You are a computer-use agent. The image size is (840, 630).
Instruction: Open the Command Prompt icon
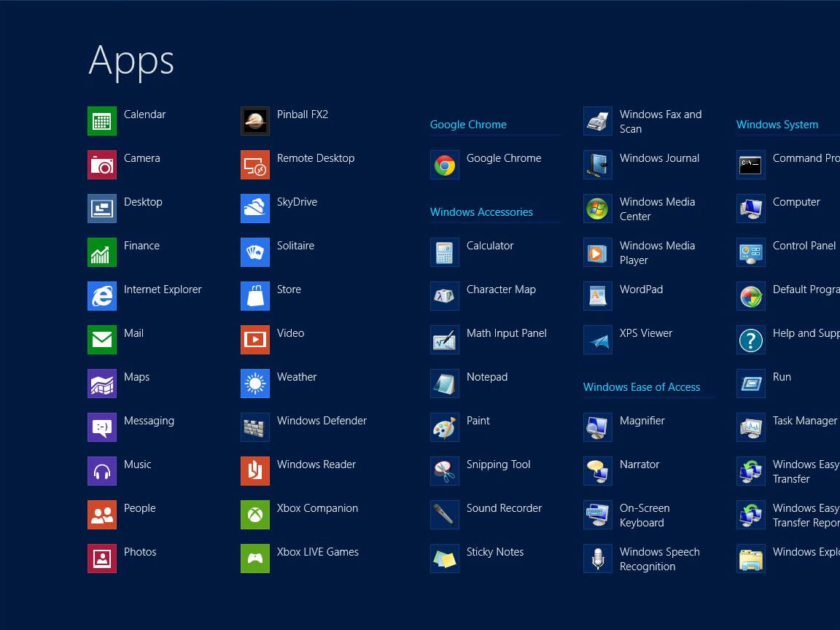[751, 165]
